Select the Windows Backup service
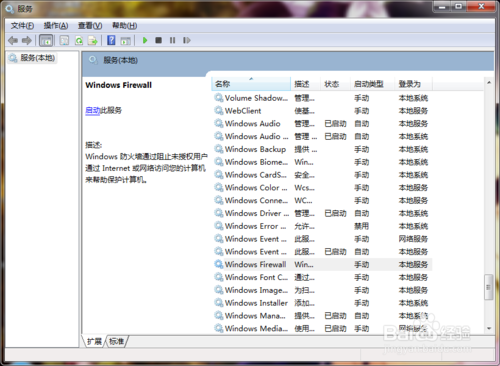 point(322,149)
